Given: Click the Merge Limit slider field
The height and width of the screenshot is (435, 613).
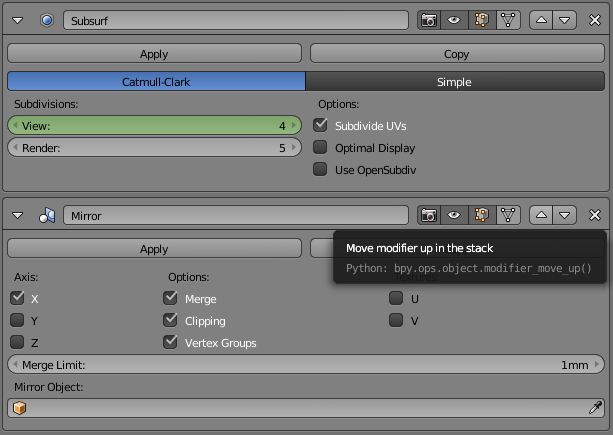Looking at the screenshot, I should (x=306, y=364).
